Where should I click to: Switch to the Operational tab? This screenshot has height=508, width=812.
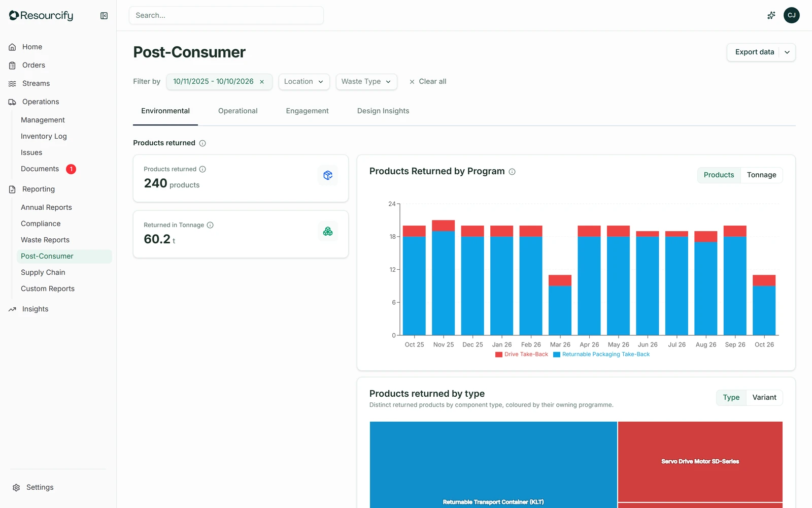point(238,111)
